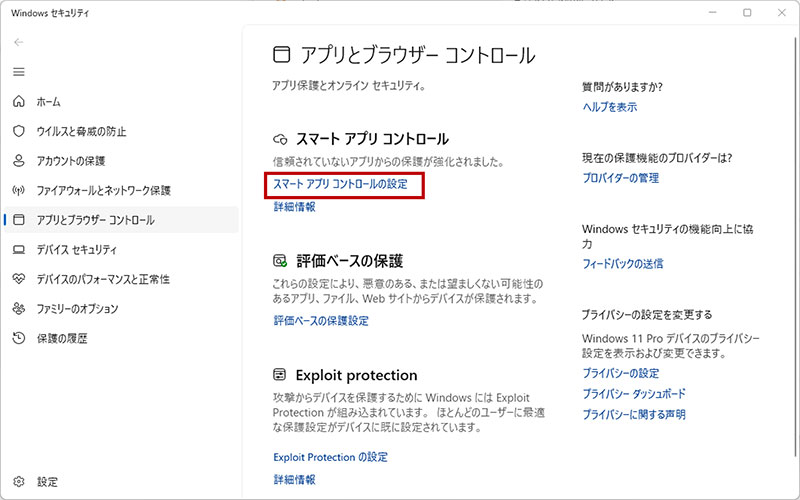The width and height of the screenshot is (800, 500).
Task: Click the firewall antenna icon
Action: pos(19,190)
